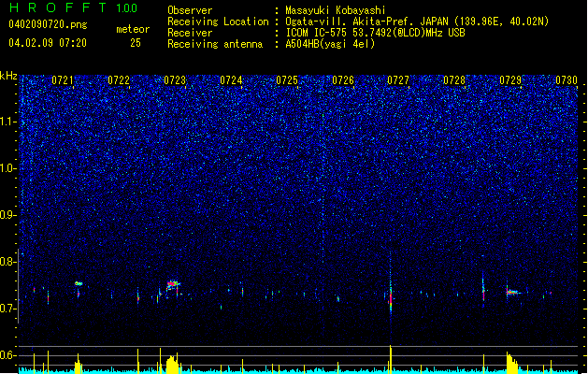This screenshot has width=588, height=374.
Task: Click the 0725 time marker
Action: [x=287, y=79]
